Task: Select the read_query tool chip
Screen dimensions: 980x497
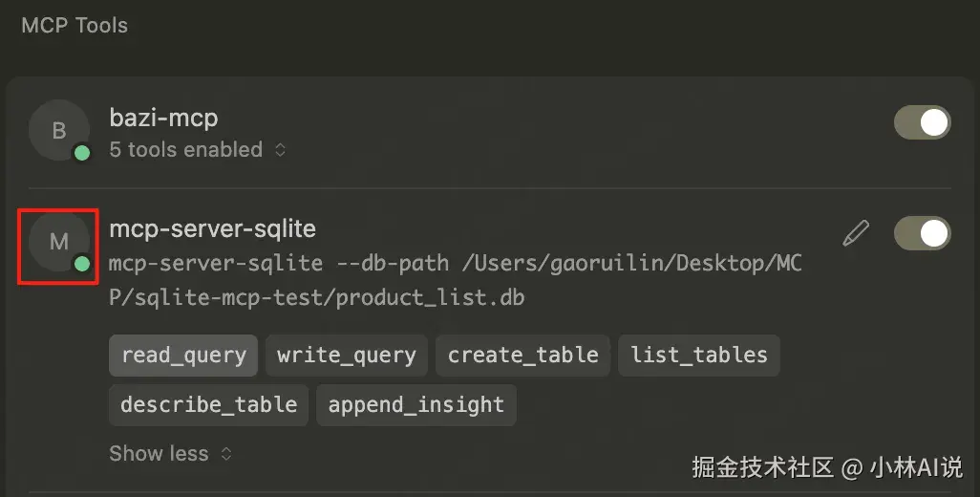Action: (x=183, y=356)
